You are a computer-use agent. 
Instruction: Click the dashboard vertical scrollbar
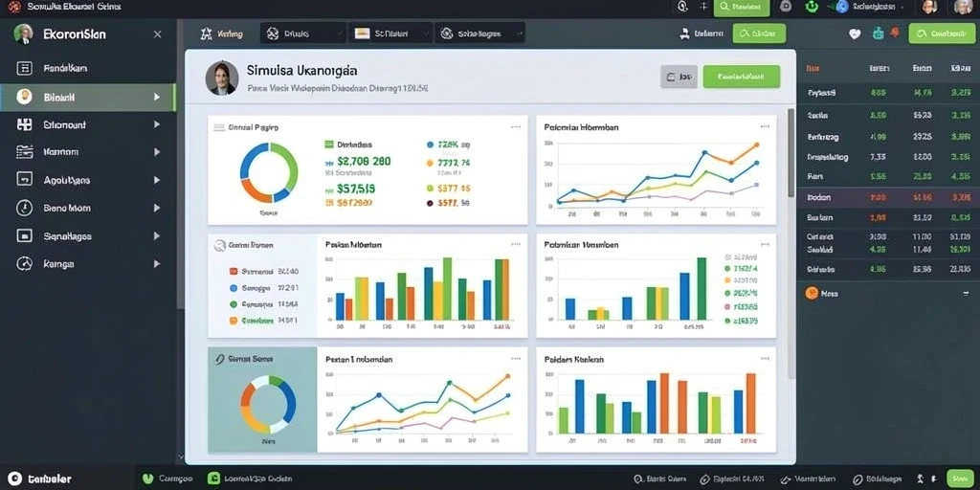tap(791, 153)
